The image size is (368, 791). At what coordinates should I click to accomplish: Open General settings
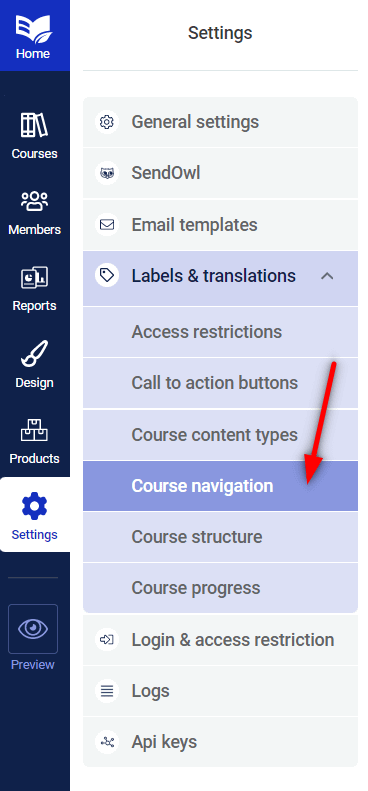pos(221,122)
